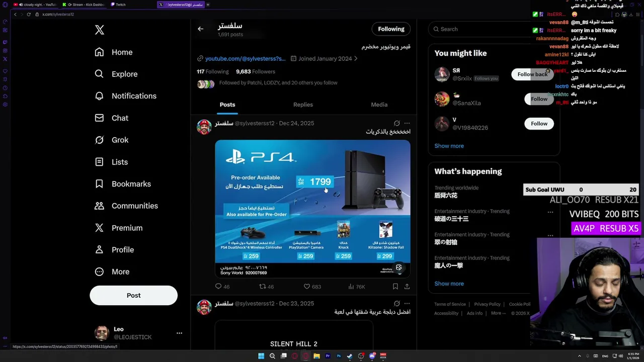Viewport: 644px width, 362px height.
Task: Switch to cloudy night YouTube browser tab
Action: 34,5
